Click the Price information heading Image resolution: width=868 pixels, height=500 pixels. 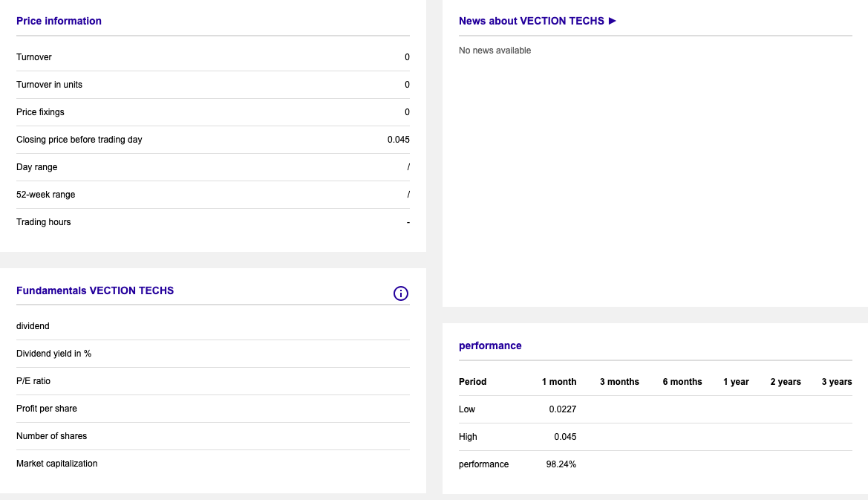click(x=59, y=21)
